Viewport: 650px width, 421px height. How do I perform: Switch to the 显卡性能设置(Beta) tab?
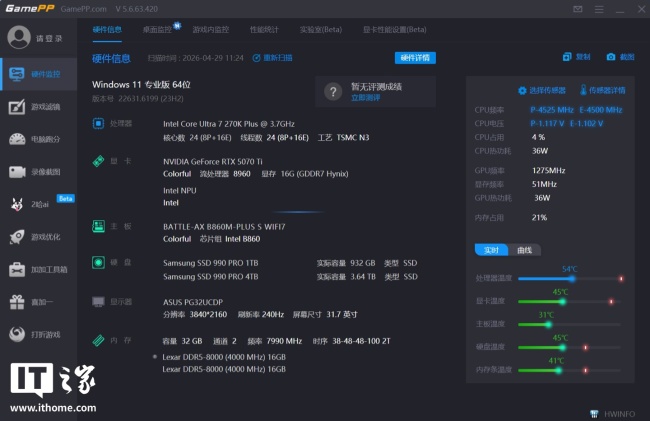coord(395,29)
